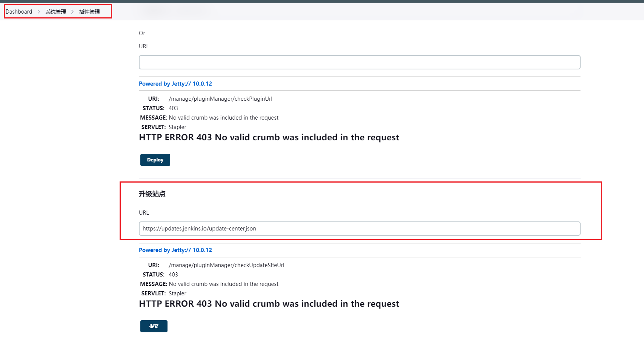
Task: Click the /manage/pluginManager/checkPluginUrl URI text
Action: tap(220, 99)
